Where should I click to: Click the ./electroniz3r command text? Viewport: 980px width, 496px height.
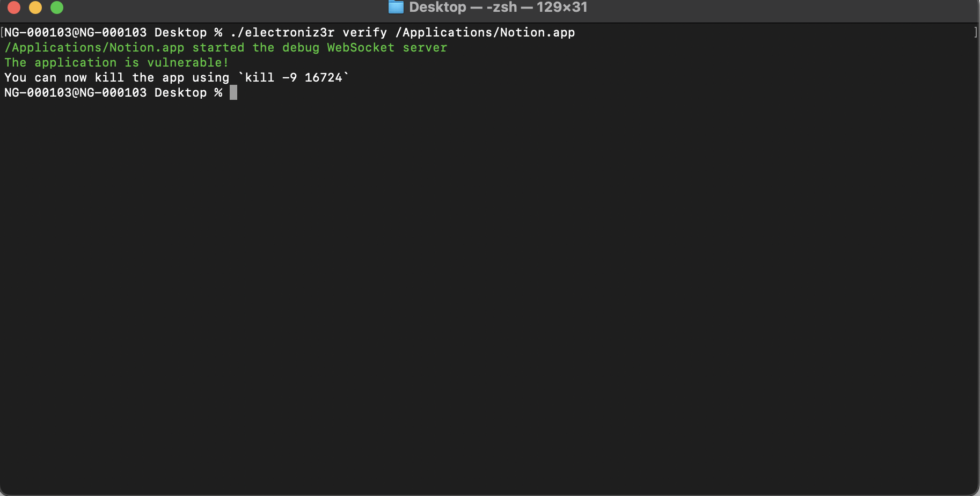pos(282,32)
